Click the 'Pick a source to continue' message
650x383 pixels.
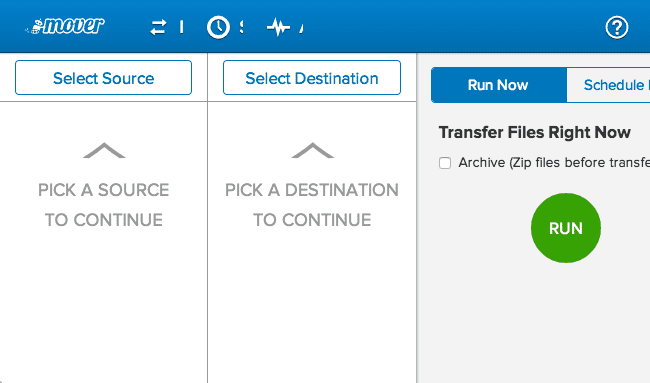click(104, 205)
